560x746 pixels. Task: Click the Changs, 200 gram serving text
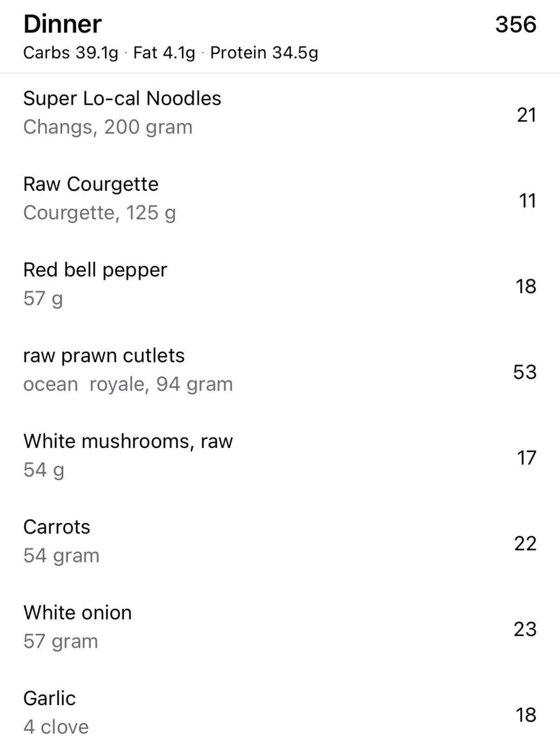coord(108,127)
